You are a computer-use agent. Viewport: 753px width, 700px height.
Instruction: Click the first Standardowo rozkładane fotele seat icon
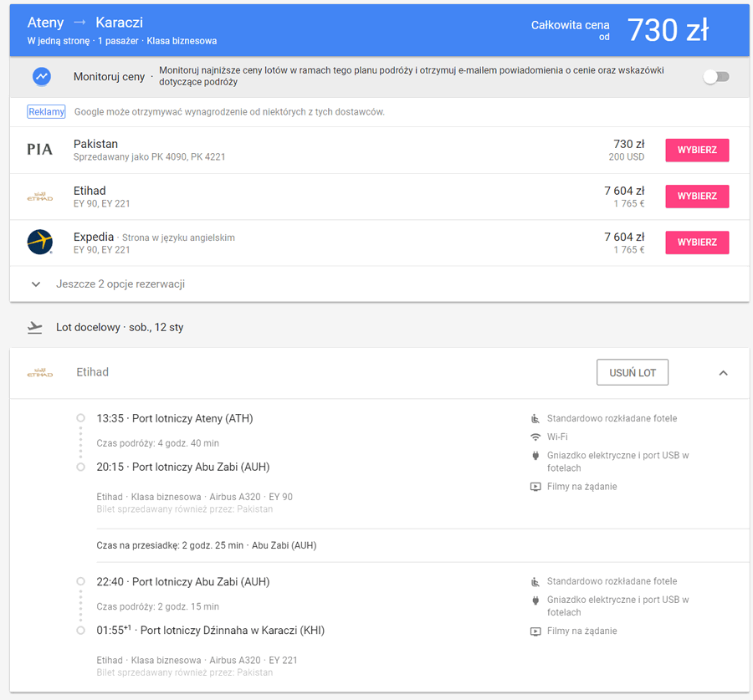[535, 419]
